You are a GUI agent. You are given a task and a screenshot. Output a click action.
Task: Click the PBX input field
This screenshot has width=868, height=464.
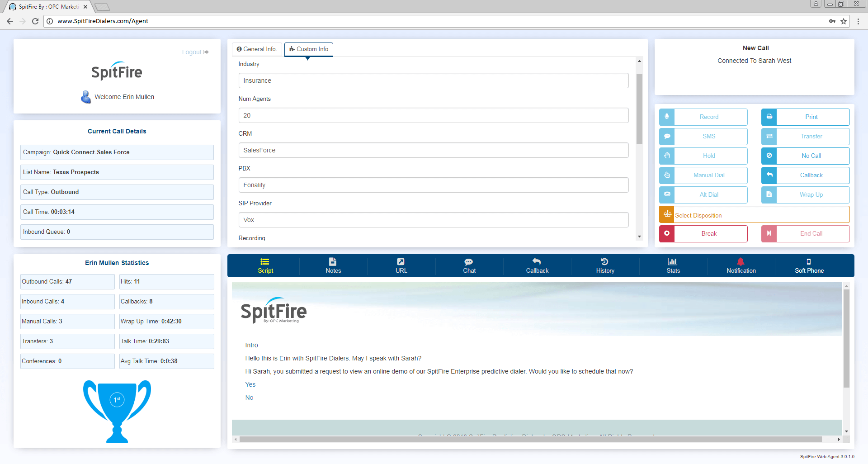(434, 185)
